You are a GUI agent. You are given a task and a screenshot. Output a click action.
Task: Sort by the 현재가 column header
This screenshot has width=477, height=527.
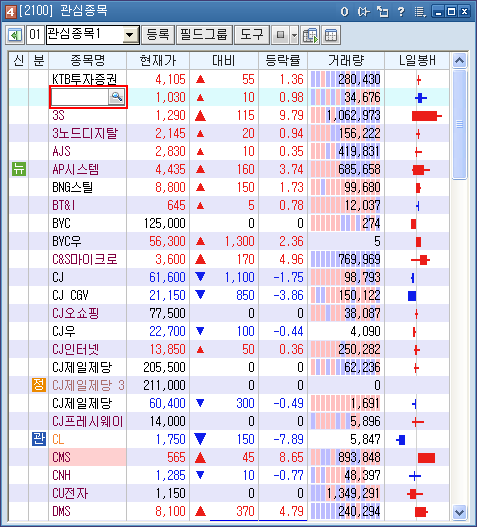[x=158, y=61]
